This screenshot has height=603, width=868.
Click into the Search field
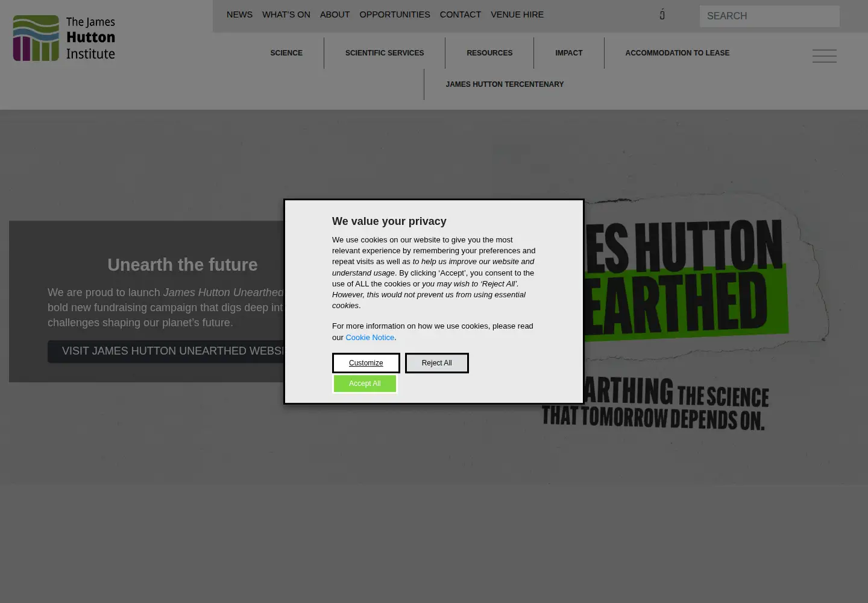(769, 16)
